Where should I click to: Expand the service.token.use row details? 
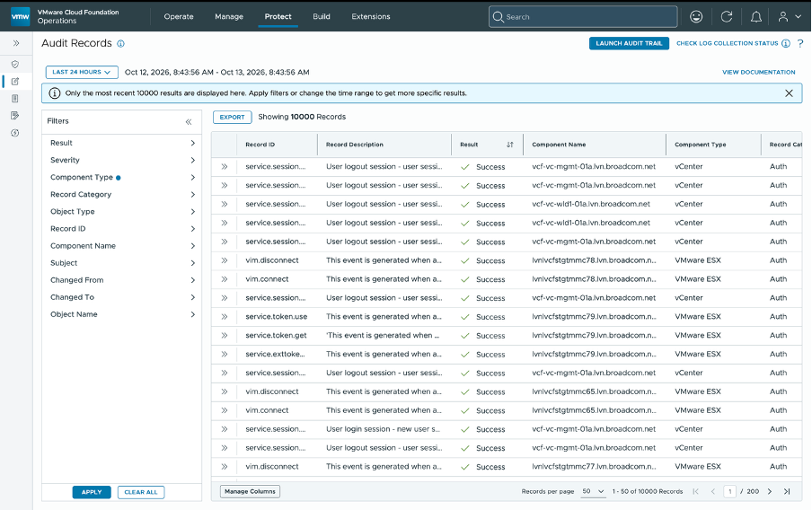coord(225,316)
